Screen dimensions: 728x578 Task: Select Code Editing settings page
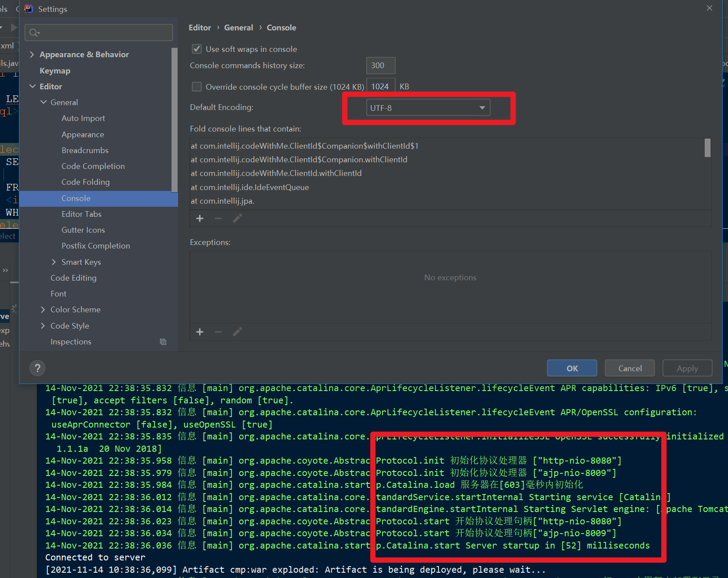(73, 278)
